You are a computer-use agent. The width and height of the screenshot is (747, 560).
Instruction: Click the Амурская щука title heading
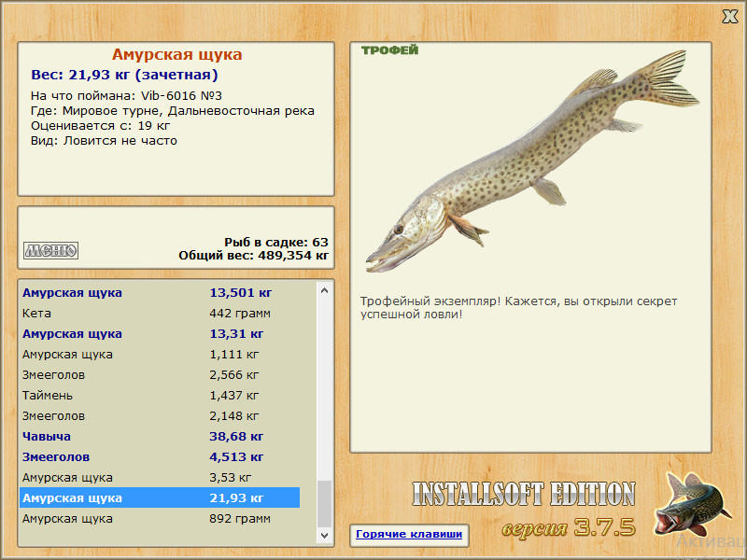tap(176, 55)
